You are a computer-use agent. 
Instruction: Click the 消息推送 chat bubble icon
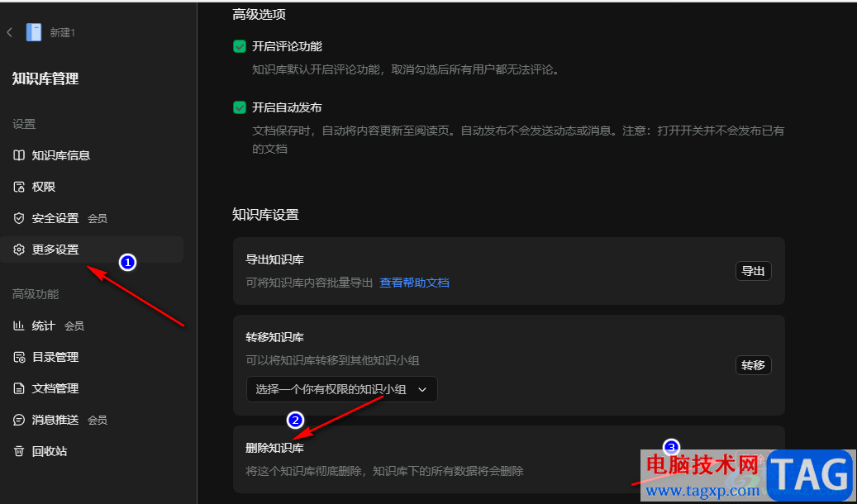point(19,420)
